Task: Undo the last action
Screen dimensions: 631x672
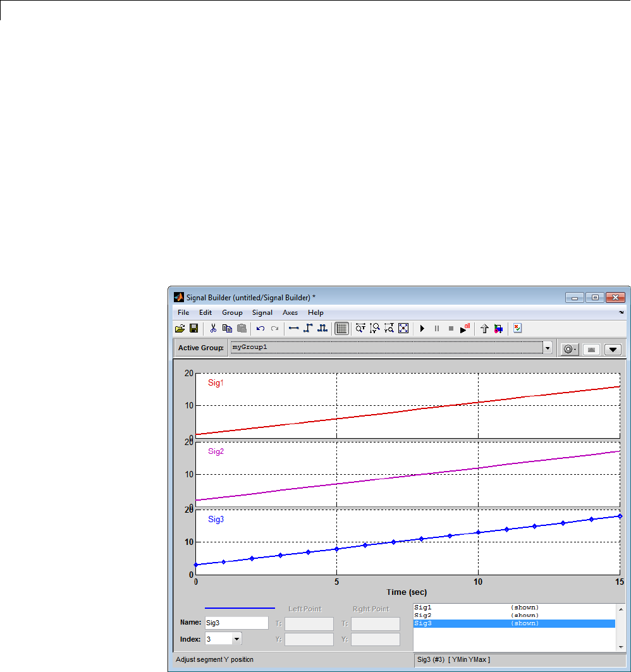Action: (x=260, y=329)
